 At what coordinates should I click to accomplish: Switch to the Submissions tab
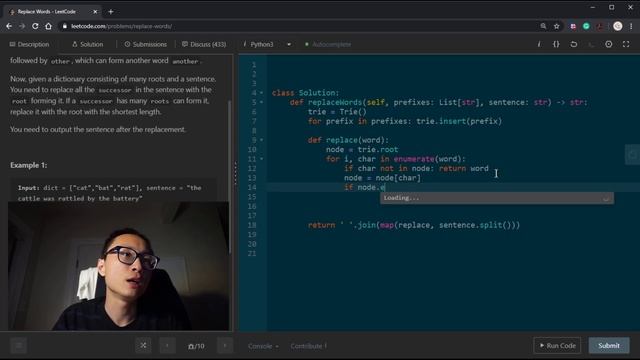point(146,44)
